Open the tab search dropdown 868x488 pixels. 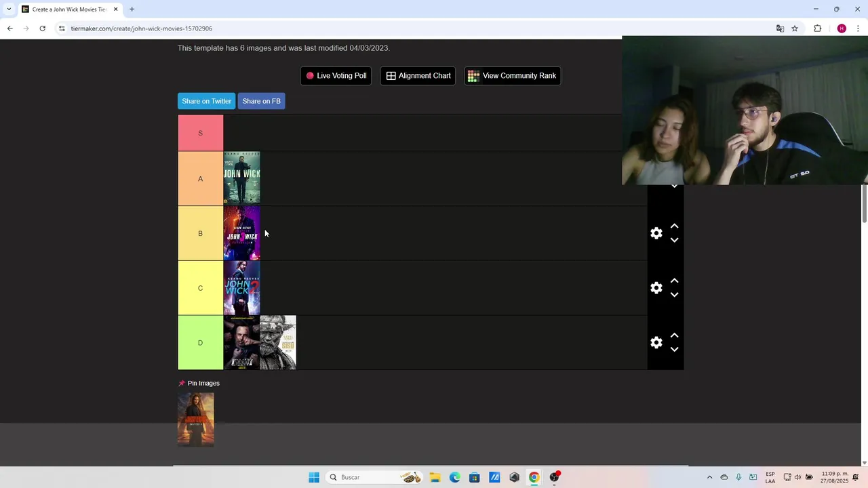click(x=9, y=9)
